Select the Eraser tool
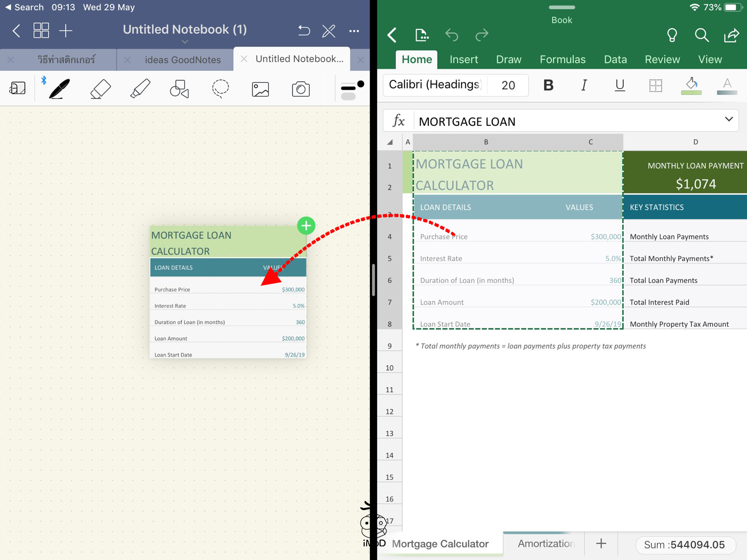 pyautogui.click(x=100, y=89)
